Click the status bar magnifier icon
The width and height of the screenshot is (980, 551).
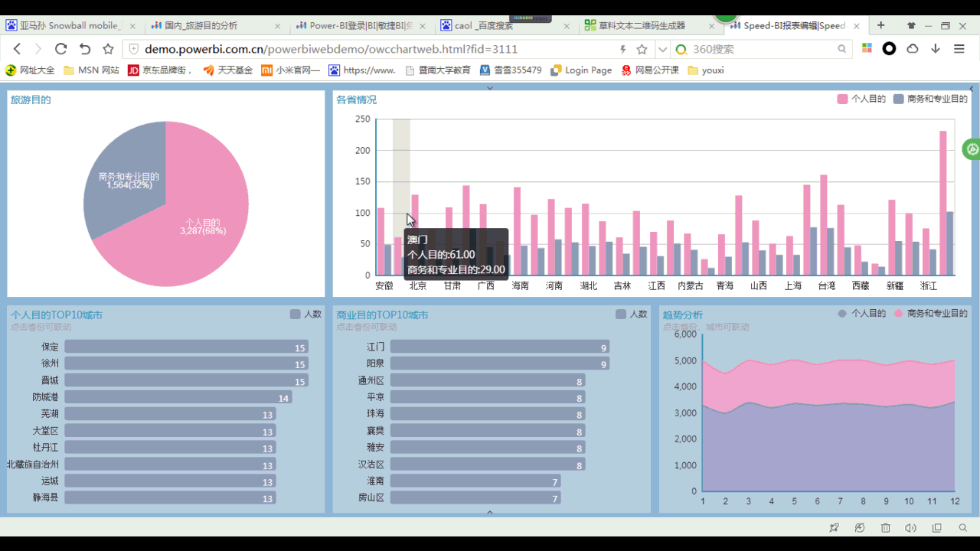coord(963,528)
